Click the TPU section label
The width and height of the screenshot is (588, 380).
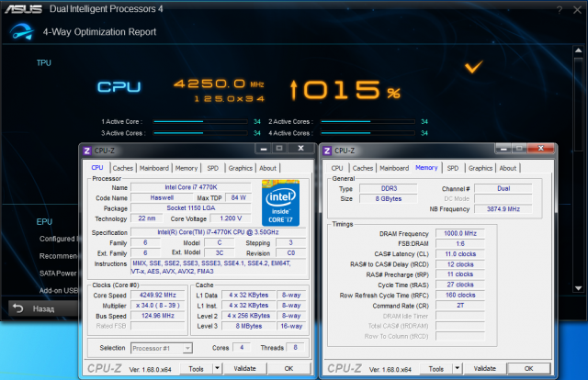(43, 63)
